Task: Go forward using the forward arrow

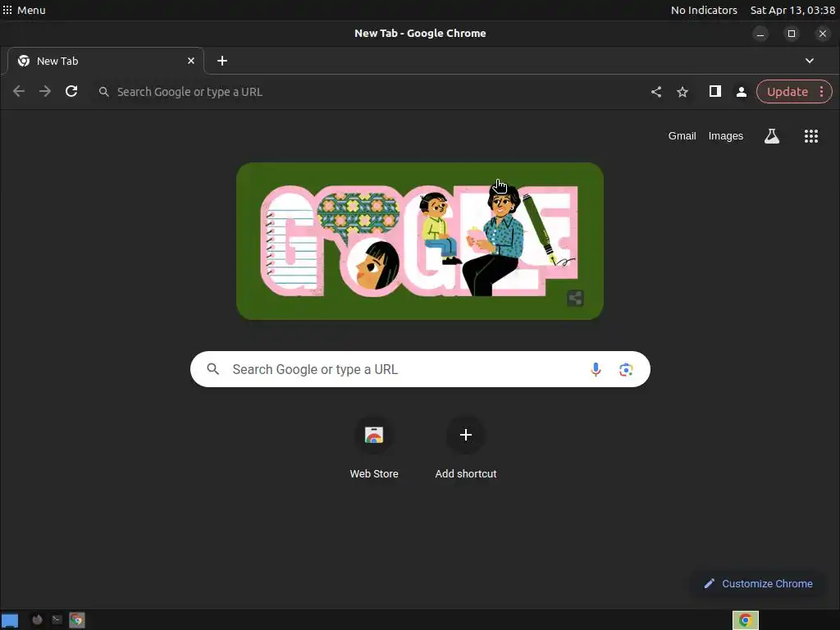Action: point(45,92)
